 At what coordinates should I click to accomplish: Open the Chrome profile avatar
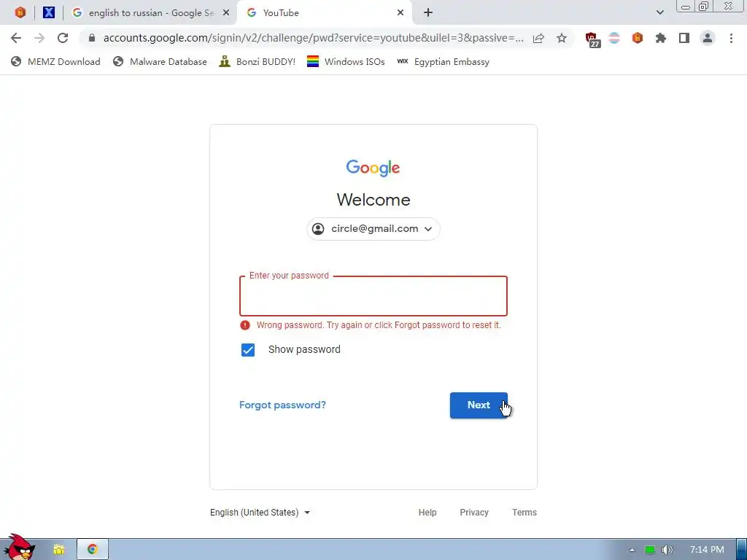click(708, 38)
